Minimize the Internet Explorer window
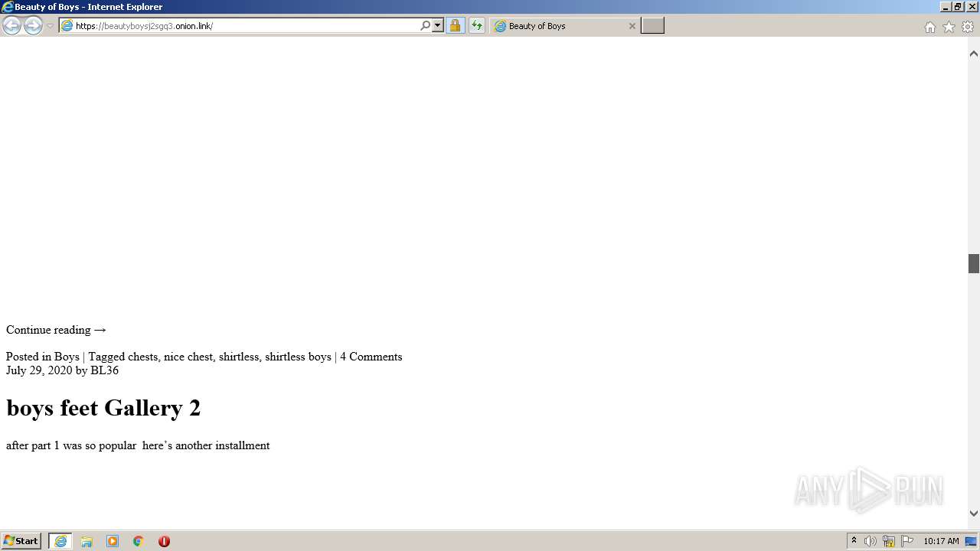Viewport: 980px width, 551px height. (x=946, y=7)
